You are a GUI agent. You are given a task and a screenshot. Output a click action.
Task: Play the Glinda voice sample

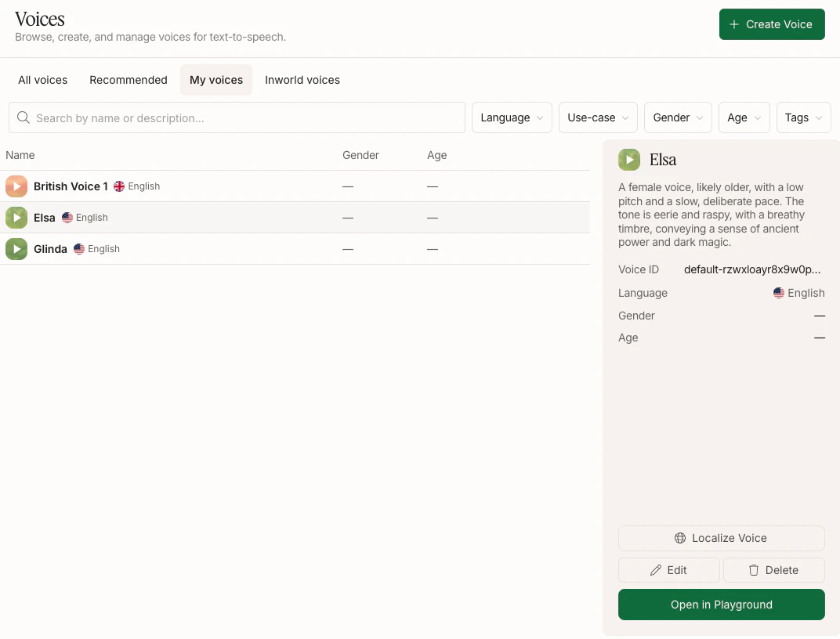pyautogui.click(x=16, y=249)
